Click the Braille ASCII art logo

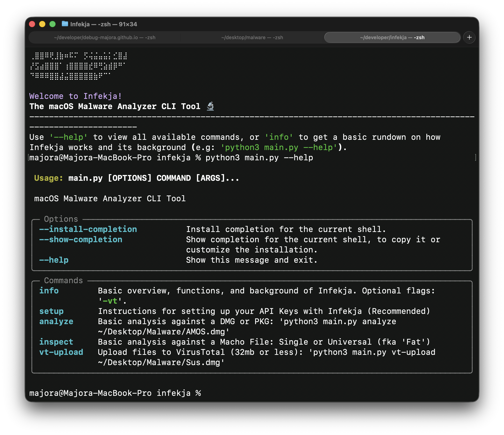(78, 66)
